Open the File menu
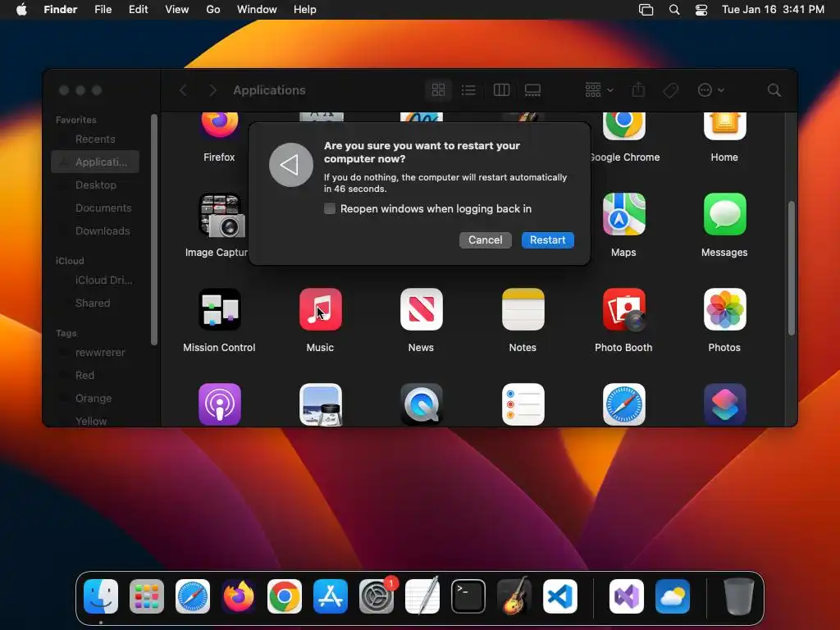 pos(103,10)
